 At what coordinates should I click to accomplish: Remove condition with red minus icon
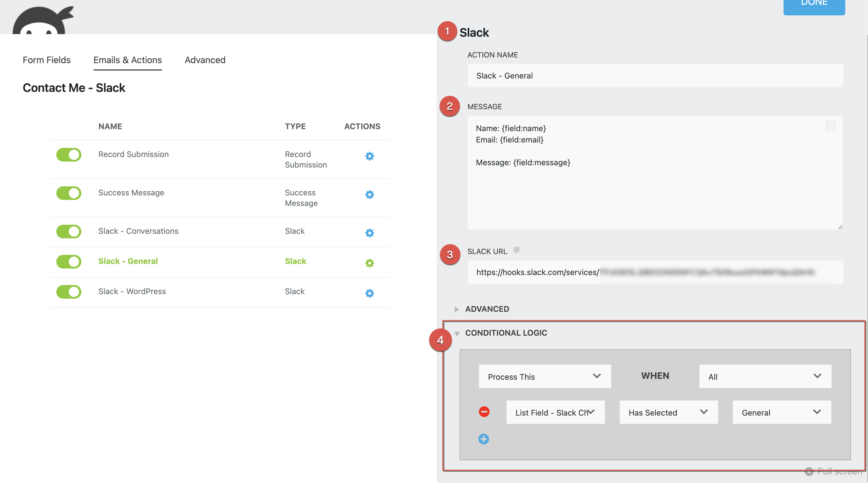pyautogui.click(x=484, y=412)
